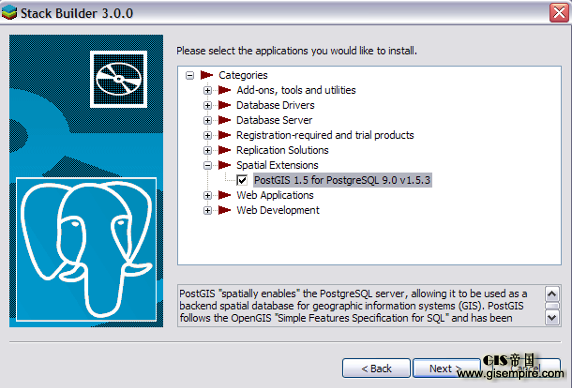Click the flag icon beside Spatial Extensions
572x388 pixels.
tap(224, 165)
